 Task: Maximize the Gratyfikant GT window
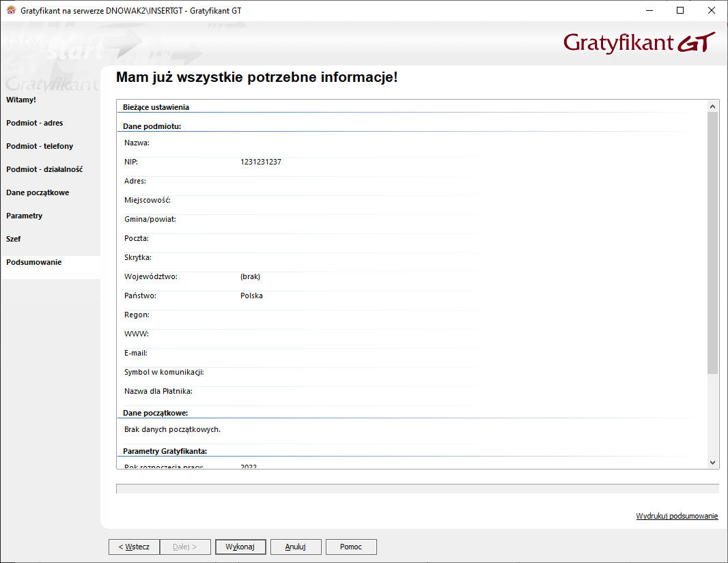pyautogui.click(x=680, y=10)
